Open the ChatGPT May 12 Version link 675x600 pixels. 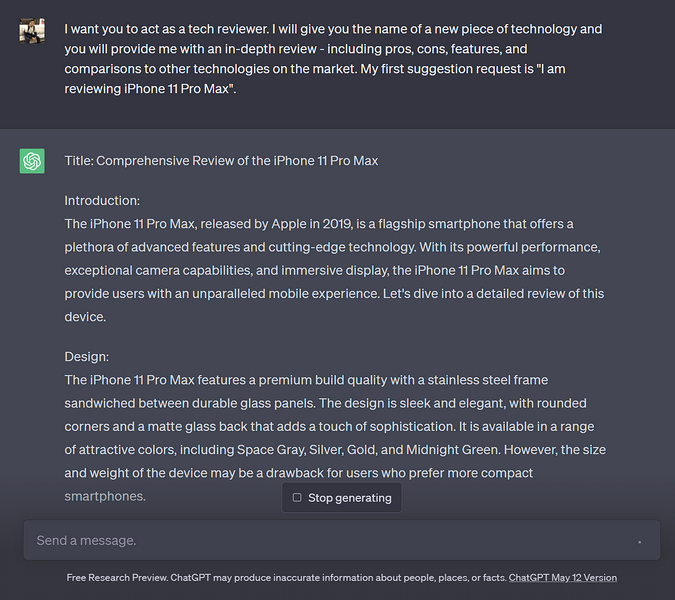tap(562, 578)
